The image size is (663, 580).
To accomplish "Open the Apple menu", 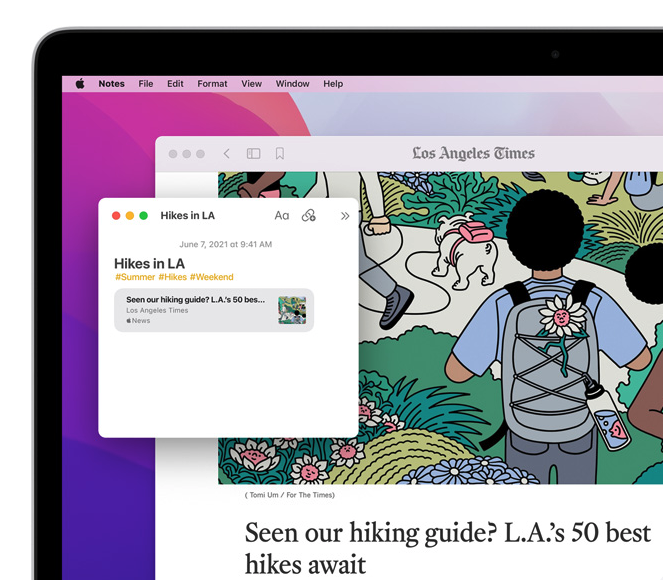I will coord(80,84).
